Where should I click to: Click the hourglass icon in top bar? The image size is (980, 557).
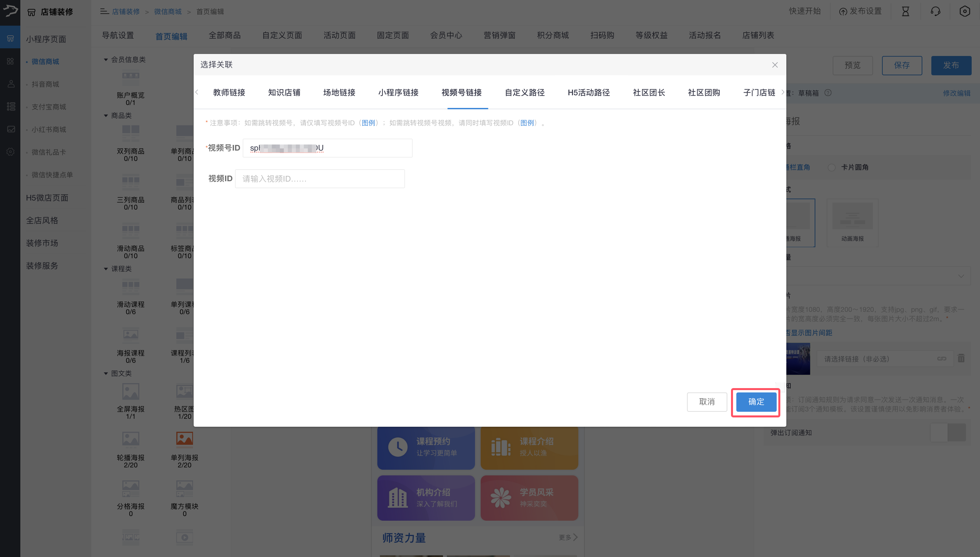[x=905, y=11]
